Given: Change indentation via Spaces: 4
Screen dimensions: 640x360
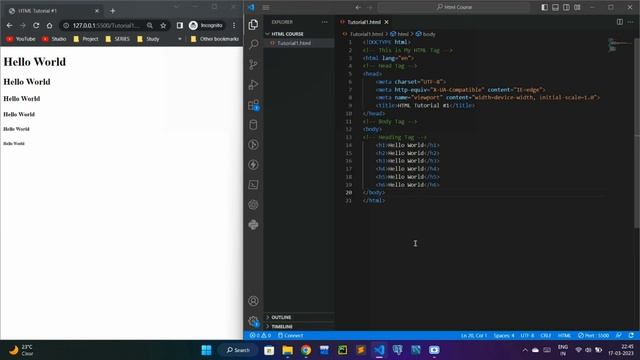Looking at the screenshot, I should pos(504,336).
